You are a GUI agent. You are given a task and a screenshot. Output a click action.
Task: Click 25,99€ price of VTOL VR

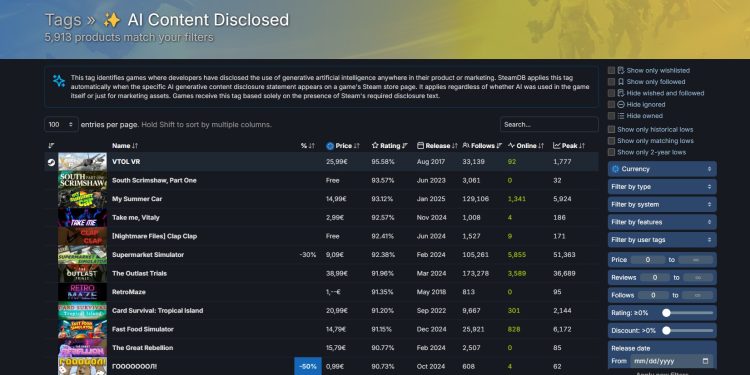tap(337, 162)
